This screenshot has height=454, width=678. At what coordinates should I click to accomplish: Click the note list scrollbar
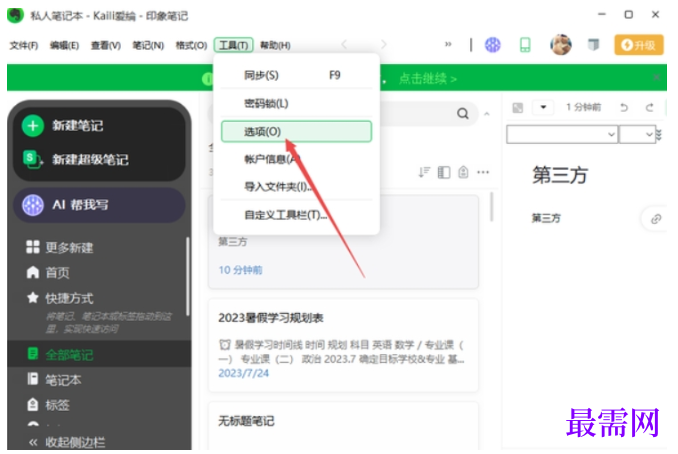pos(492,207)
